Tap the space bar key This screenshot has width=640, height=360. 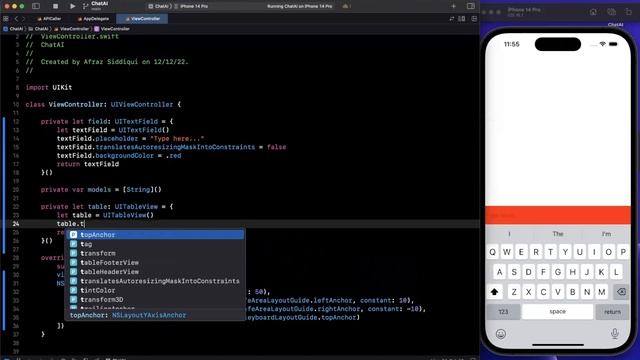[558, 311]
